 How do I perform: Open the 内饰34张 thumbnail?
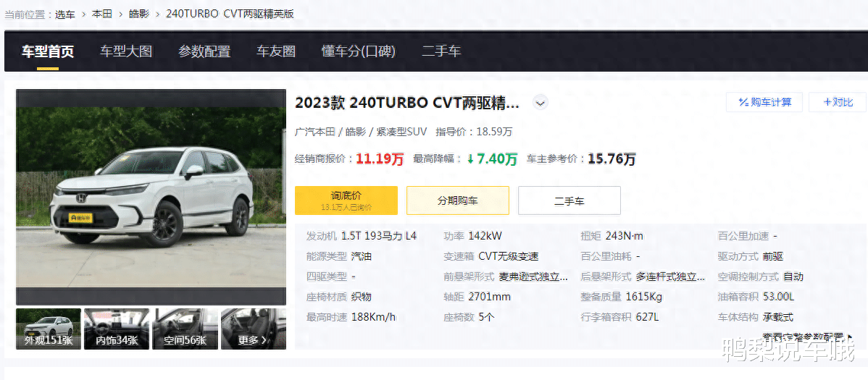coord(117,329)
